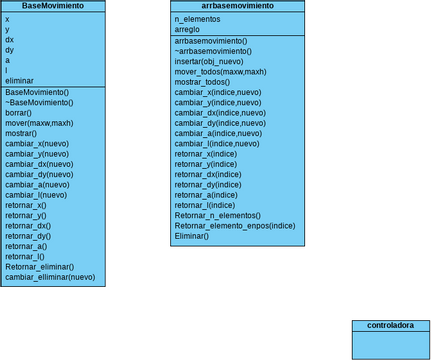
Task: Select cambiar_a(nuevo) operation
Action: click(37, 185)
